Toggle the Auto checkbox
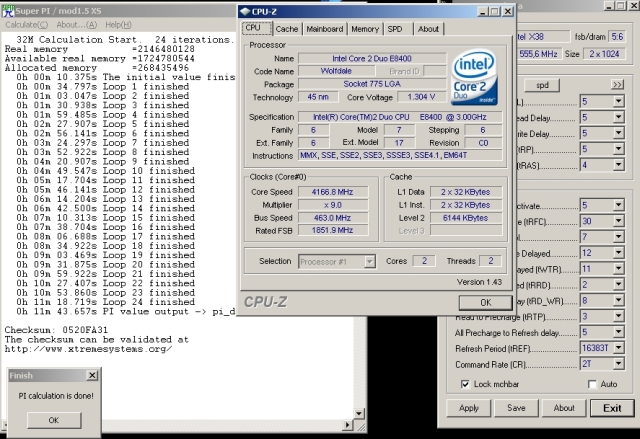This screenshot has width=640, height=439. click(x=592, y=384)
